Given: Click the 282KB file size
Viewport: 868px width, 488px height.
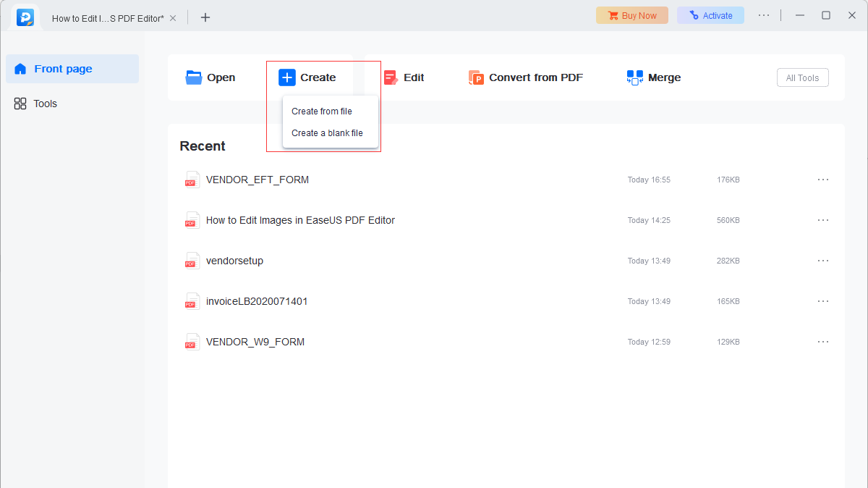Looking at the screenshot, I should 728,261.
